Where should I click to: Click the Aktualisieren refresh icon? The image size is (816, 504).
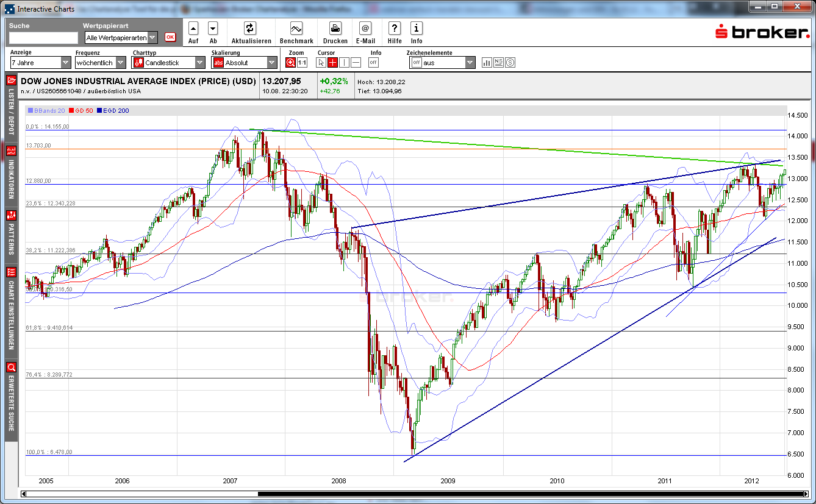(251, 29)
